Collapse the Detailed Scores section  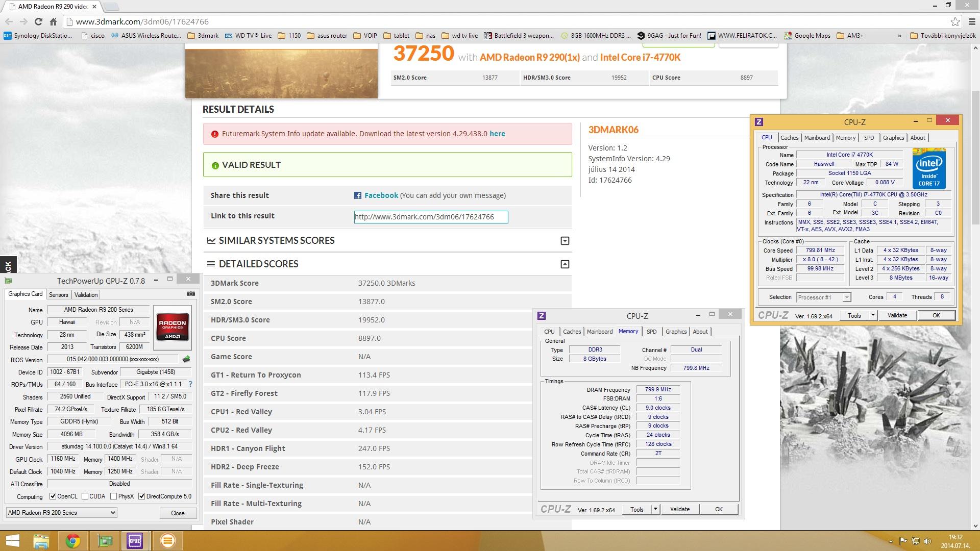pyautogui.click(x=565, y=264)
